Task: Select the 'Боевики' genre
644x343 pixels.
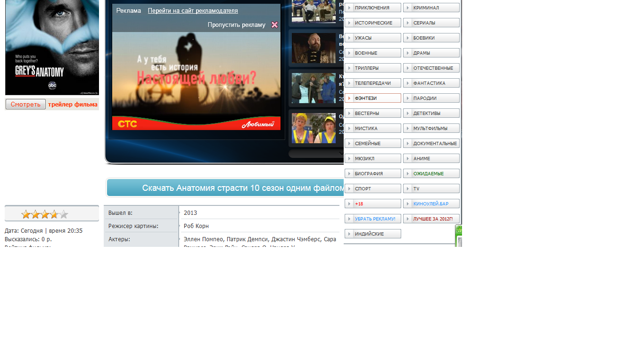Action: point(431,38)
